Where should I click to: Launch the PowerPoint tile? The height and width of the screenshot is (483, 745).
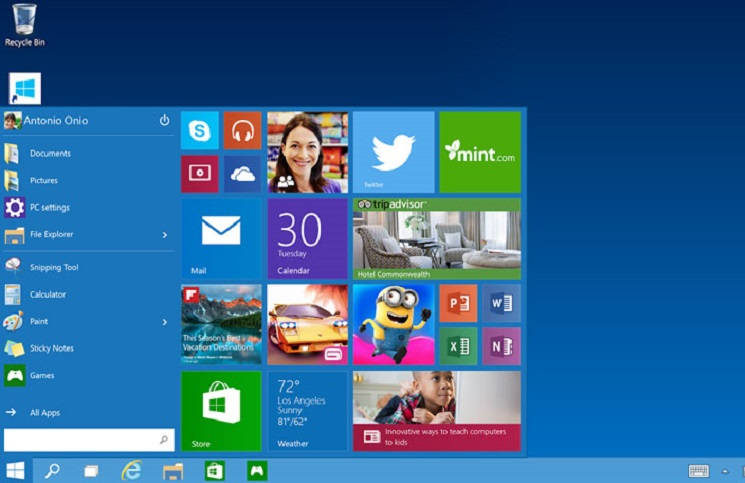(458, 303)
